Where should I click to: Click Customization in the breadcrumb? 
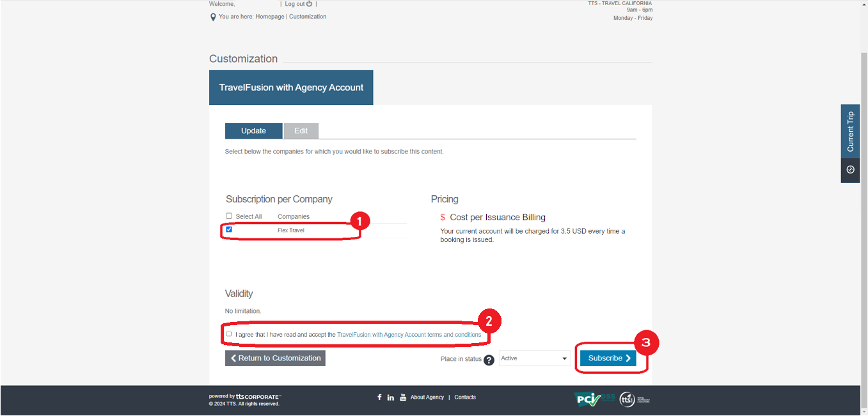click(x=308, y=17)
